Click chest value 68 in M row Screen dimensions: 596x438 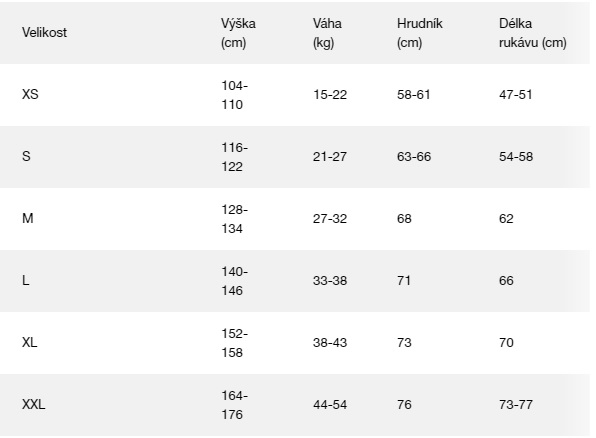(x=404, y=219)
